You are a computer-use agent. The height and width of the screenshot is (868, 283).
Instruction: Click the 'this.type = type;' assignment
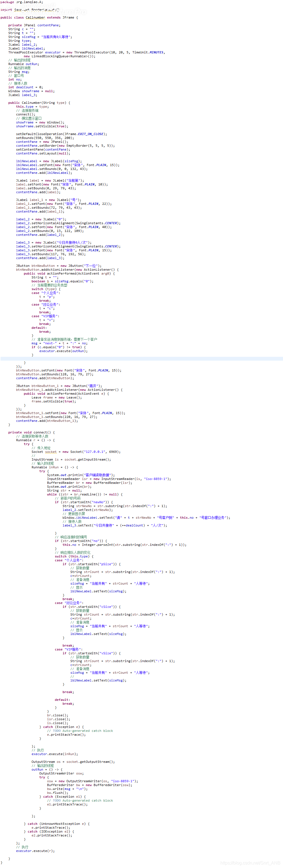tap(32, 107)
